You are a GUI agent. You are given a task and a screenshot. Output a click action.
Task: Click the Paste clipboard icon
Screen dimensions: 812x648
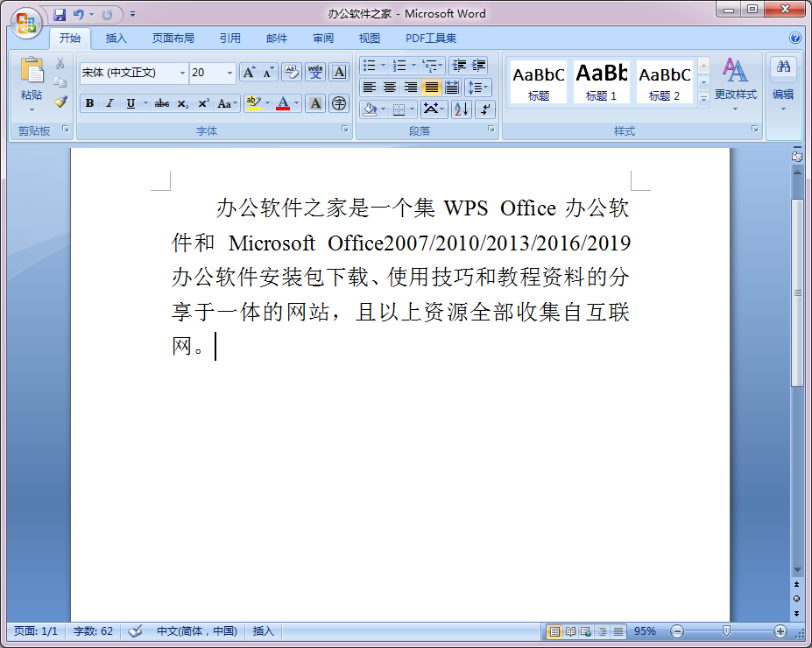pyautogui.click(x=32, y=70)
